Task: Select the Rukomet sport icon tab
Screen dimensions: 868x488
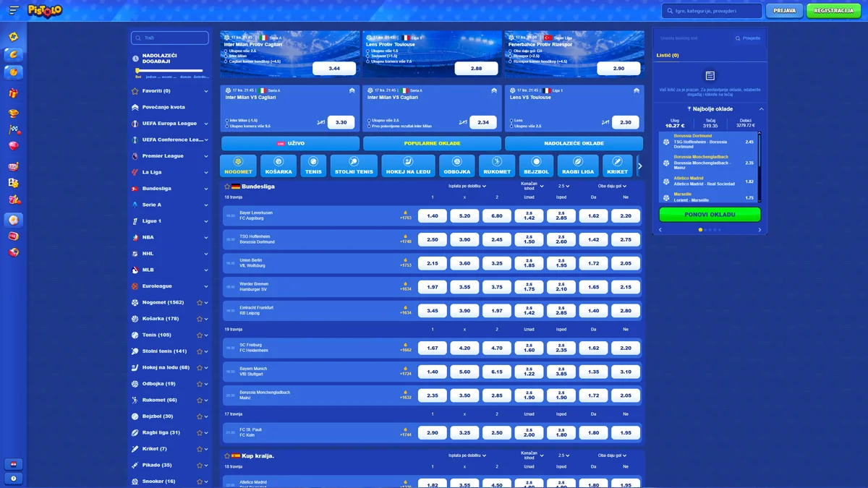Action: tap(497, 166)
